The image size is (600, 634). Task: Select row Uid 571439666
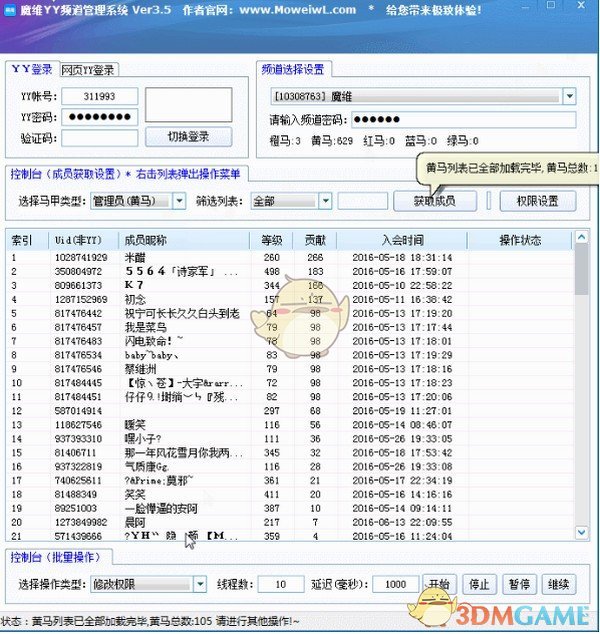(x=290, y=536)
